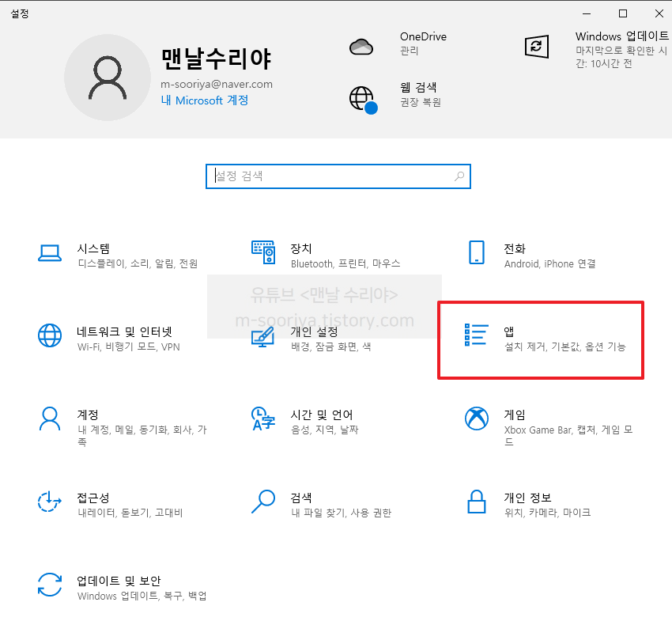Open the 전화 phone icon
The width and height of the screenshot is (672, 640).
click(477, 252)
